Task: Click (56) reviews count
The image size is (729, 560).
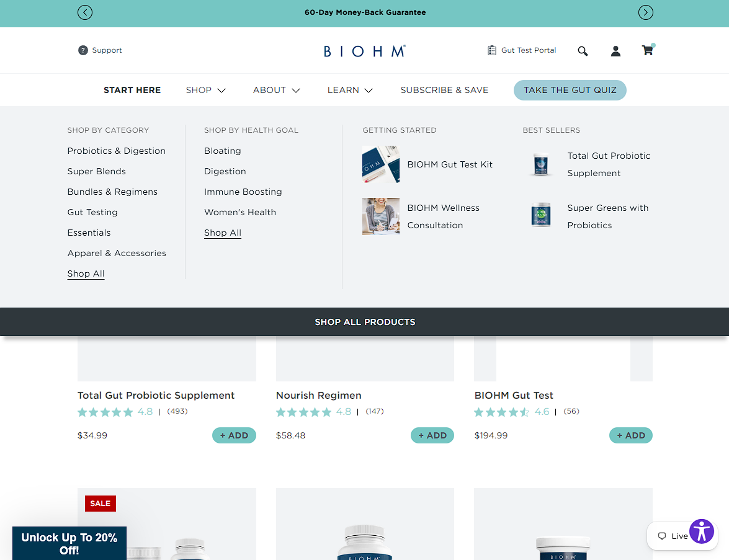Action: pyautogui.click(x=571, y=411)
